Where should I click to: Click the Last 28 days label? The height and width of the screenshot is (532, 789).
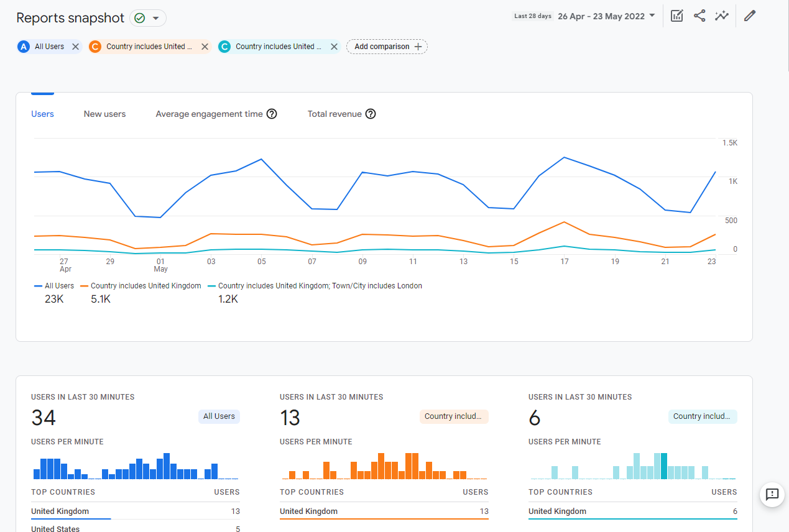pos(532,16)
